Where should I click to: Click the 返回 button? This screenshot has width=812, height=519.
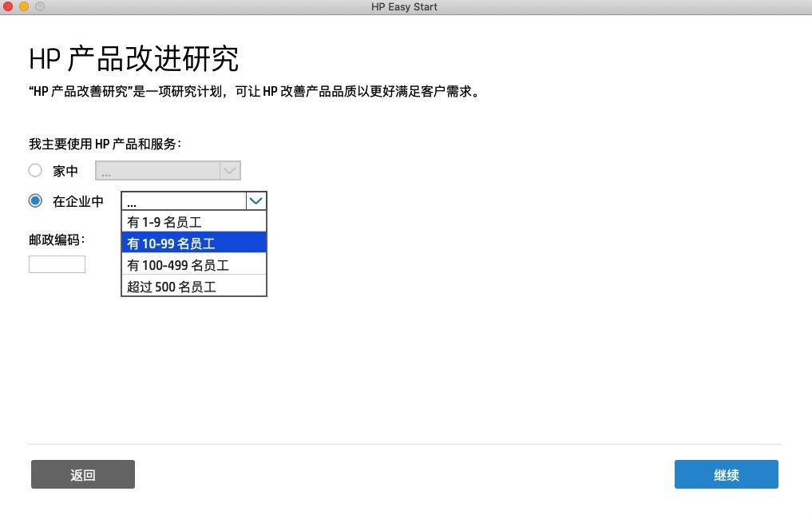(x=83, y=474)
